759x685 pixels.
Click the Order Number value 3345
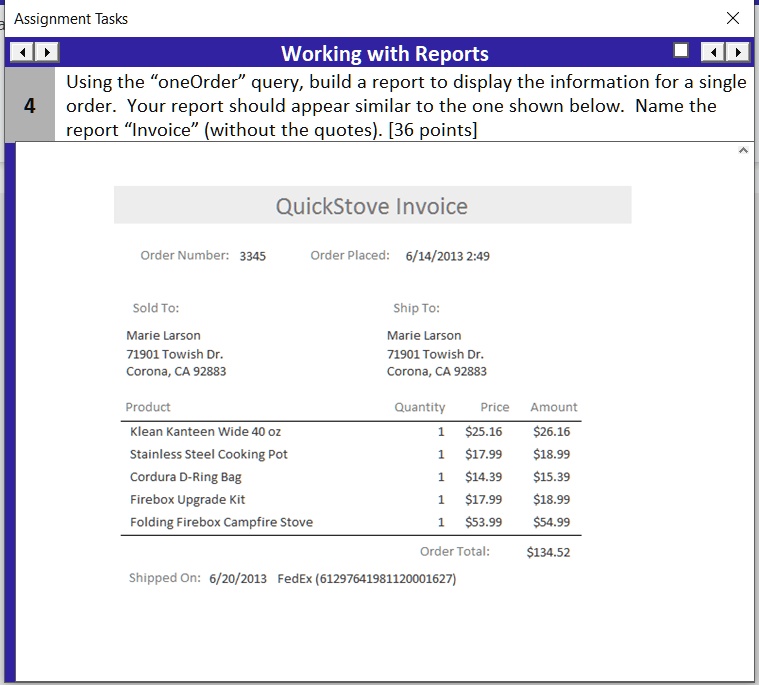click(x=253, y=256)
